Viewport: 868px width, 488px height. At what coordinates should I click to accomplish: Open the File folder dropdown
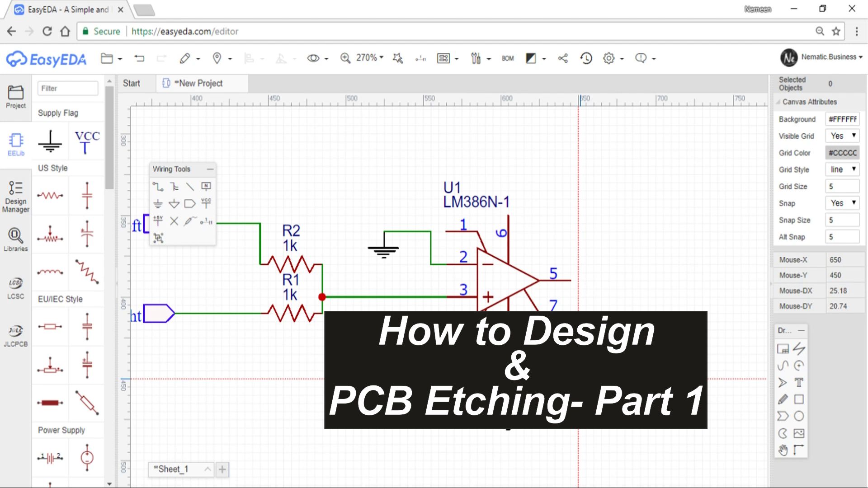pyautogui.click(x=111, y=58)
